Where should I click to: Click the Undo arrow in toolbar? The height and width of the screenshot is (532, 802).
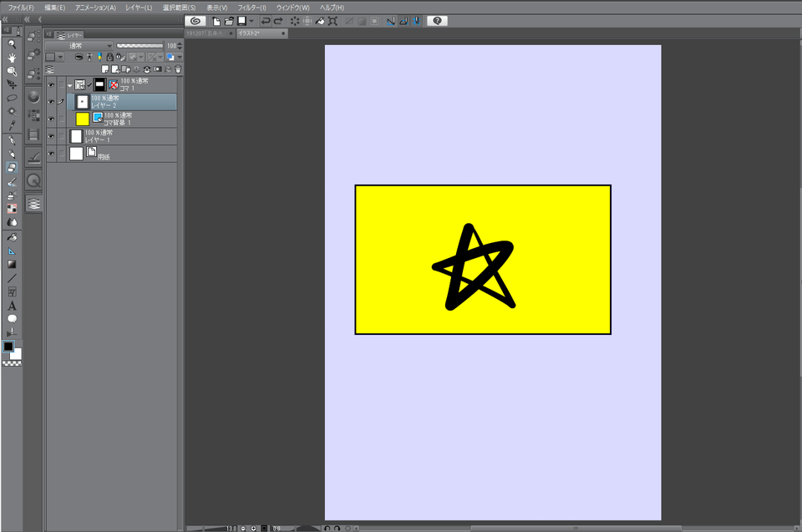click(x=266, y=20)
